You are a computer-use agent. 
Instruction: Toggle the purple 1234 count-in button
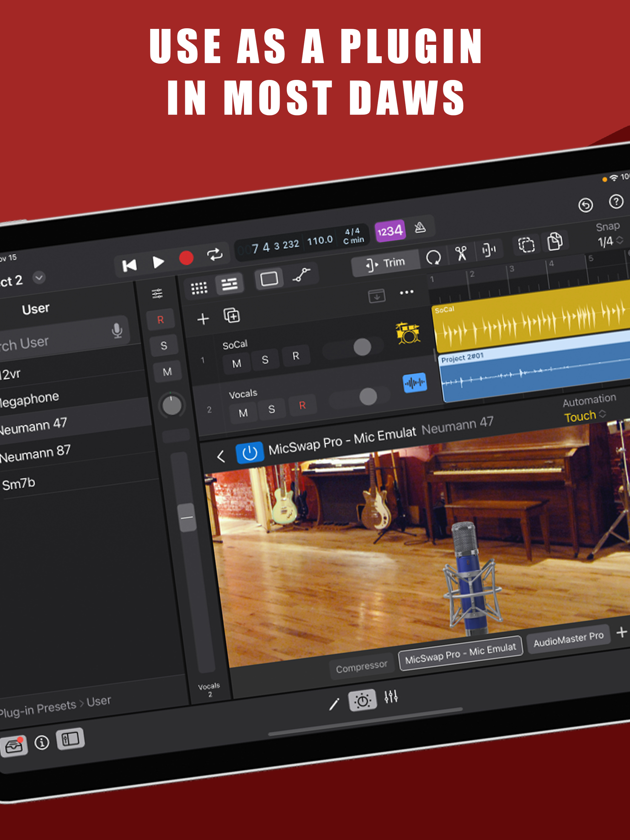390,231
